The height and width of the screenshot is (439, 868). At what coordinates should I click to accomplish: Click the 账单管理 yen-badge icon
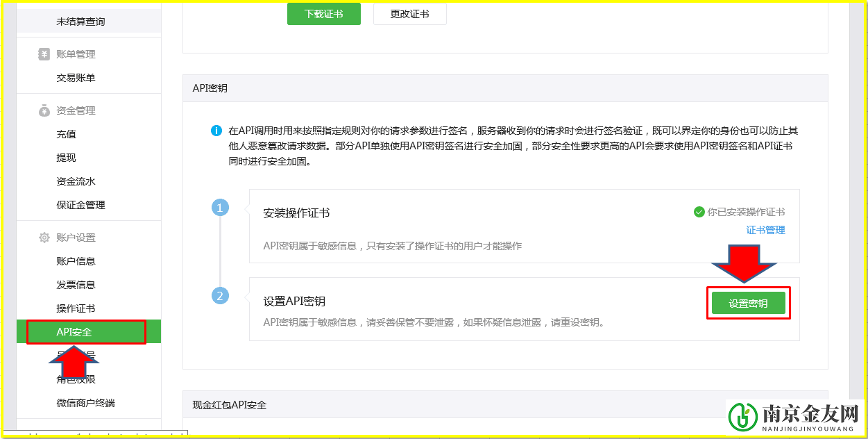pyautogui.click(x=43, y=54)
